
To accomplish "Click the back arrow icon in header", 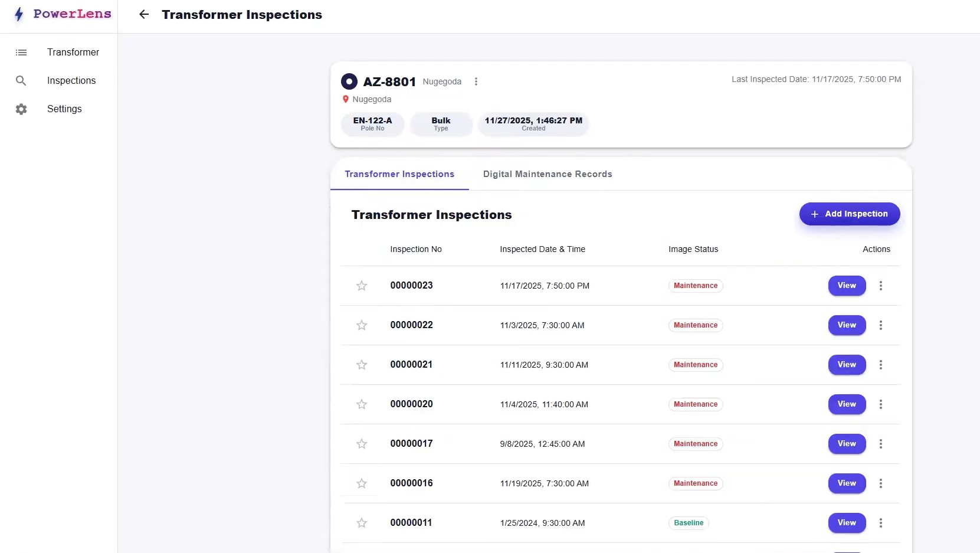I will [144, 15].
